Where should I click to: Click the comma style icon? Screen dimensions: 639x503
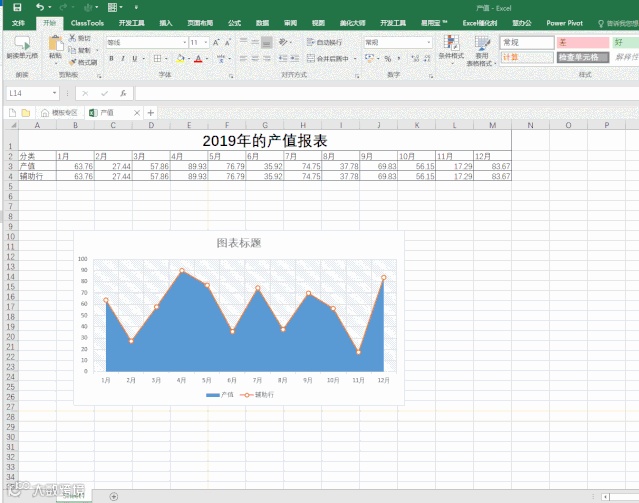click(x=399, y=59)
